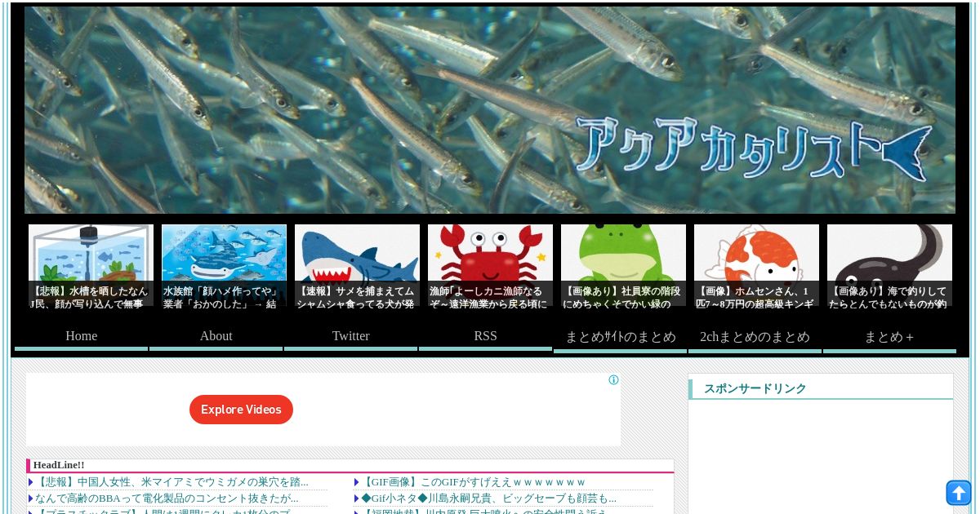Open the About menu item
The image size is (980, 514).
tap(216, 336)
